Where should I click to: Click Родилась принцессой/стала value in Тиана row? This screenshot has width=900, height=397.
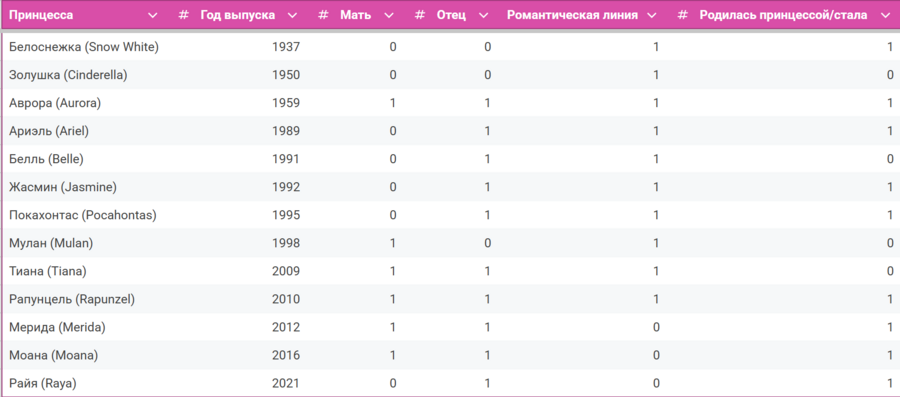pyautogui.click(x=890, y=271)
